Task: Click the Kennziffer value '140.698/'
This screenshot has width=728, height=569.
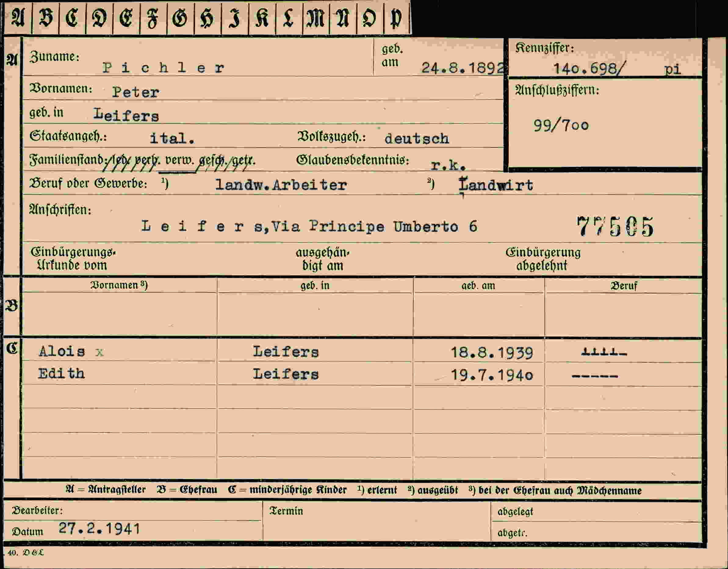Action: coord(590,69)
